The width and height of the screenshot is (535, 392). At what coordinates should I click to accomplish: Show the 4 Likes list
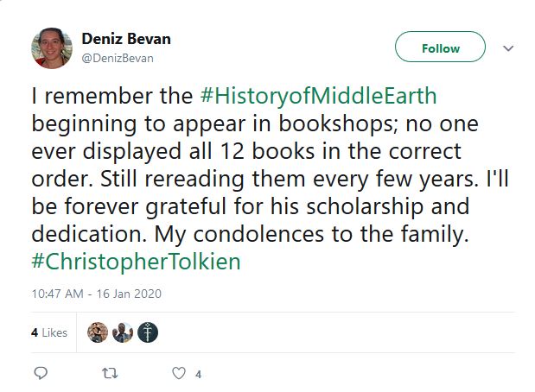(49, 332)
